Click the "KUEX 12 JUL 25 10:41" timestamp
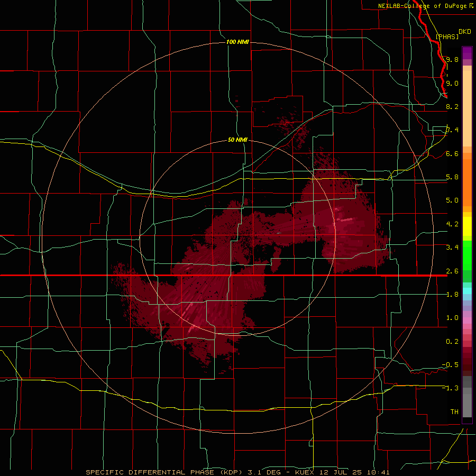Image resolution: width=476 pixels, height=476 pixels. tap(342, 472)
